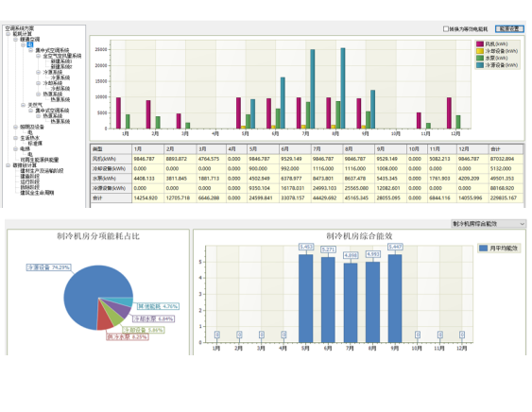Collapse the 天然气 tree branch
The height and width of the screenshot is (412, 532).
pyautogui.click(x=23, y=105)
